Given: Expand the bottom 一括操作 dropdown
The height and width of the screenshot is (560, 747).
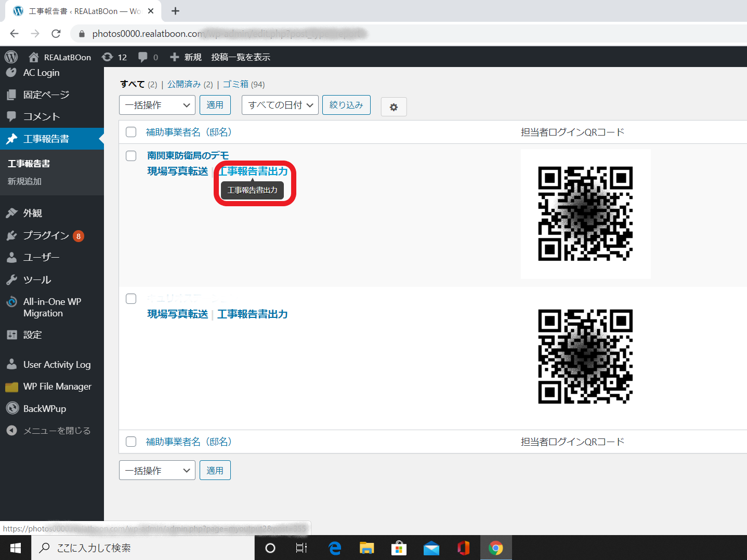Looking at the screenshot, I should pyautogui.click(x=157, y=471).
